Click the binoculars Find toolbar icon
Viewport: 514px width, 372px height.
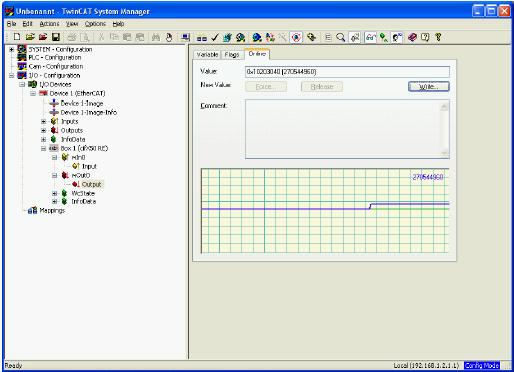tap(156, 37)
